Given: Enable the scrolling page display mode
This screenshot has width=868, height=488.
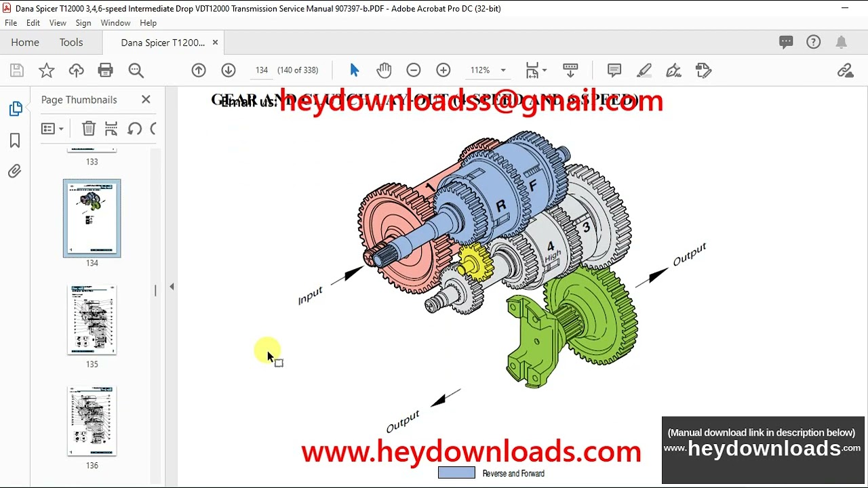Looking at the screenshot, I should tap(570, 70).
